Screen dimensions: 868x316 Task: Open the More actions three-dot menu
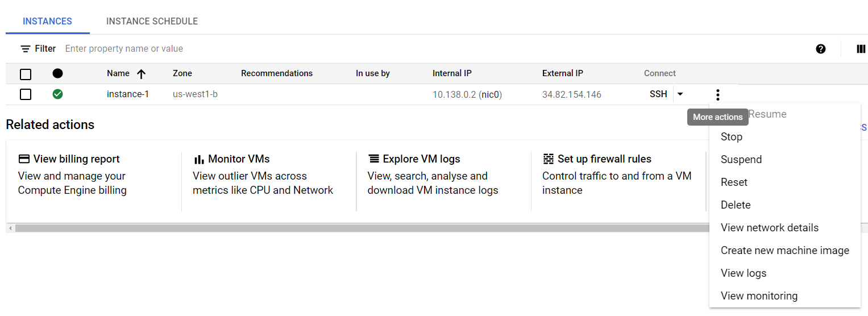(x=718, y=94)
